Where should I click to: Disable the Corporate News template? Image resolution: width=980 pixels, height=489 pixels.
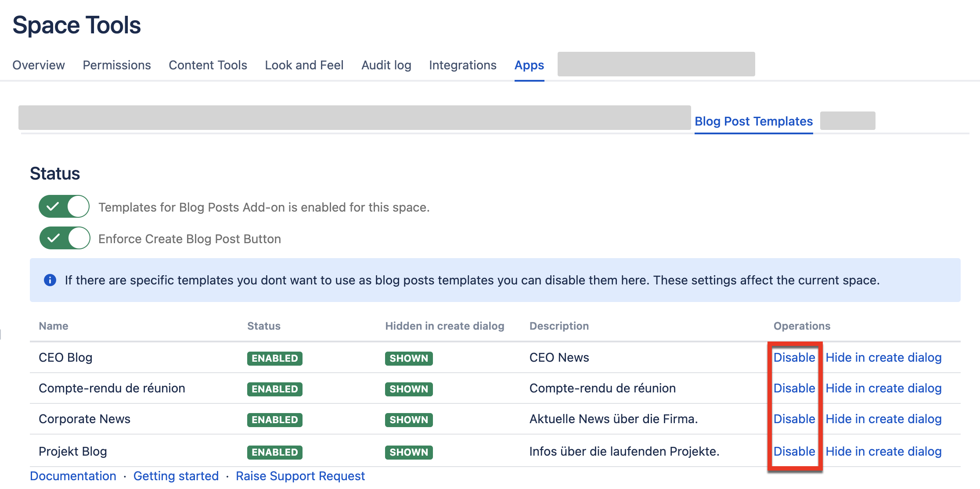(x=794, y=419)
